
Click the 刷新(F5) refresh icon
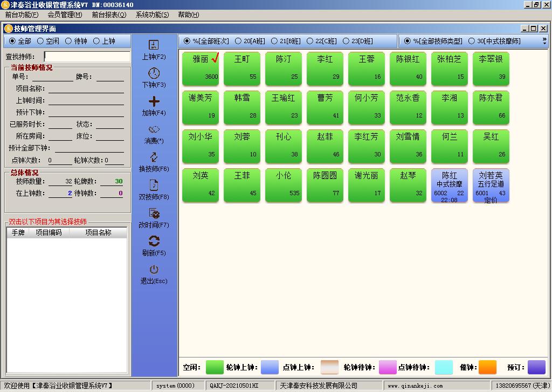click(x=154, y=242)
